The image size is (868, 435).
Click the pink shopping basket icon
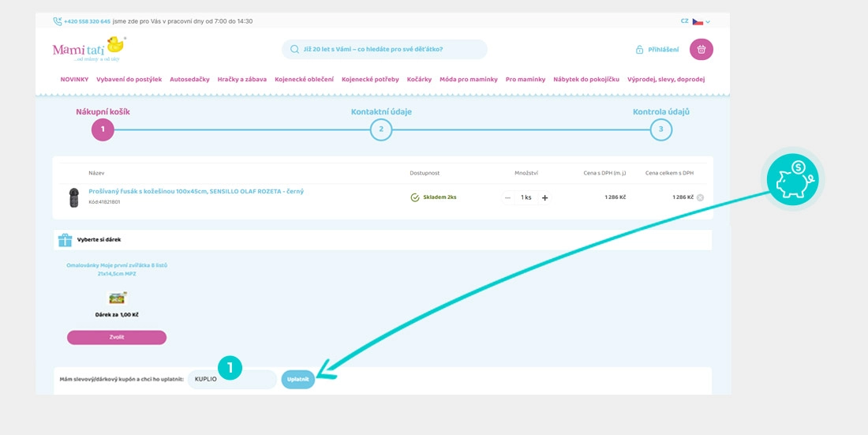click(701, 50)
